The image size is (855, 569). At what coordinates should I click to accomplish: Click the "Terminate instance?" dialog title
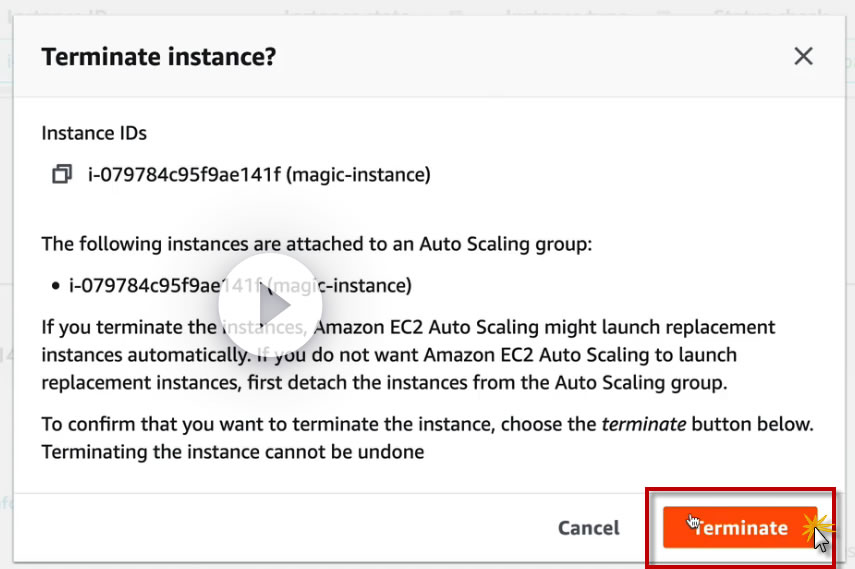click(158, 56)
